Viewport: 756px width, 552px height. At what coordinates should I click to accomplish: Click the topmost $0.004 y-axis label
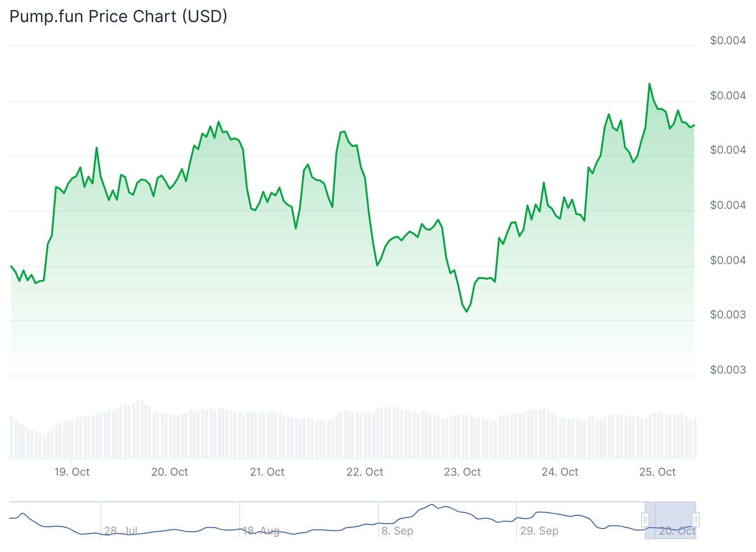click(x=727, y=40)
